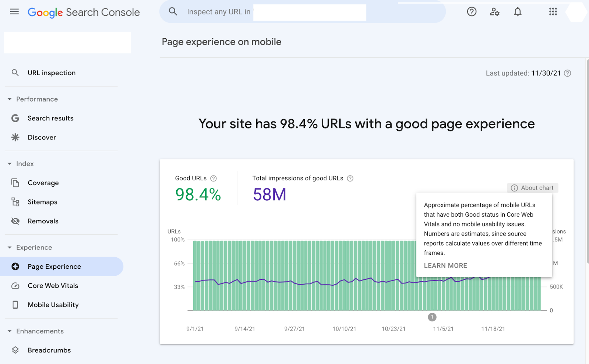Toggle the Total impressions 58M metric

303,188
